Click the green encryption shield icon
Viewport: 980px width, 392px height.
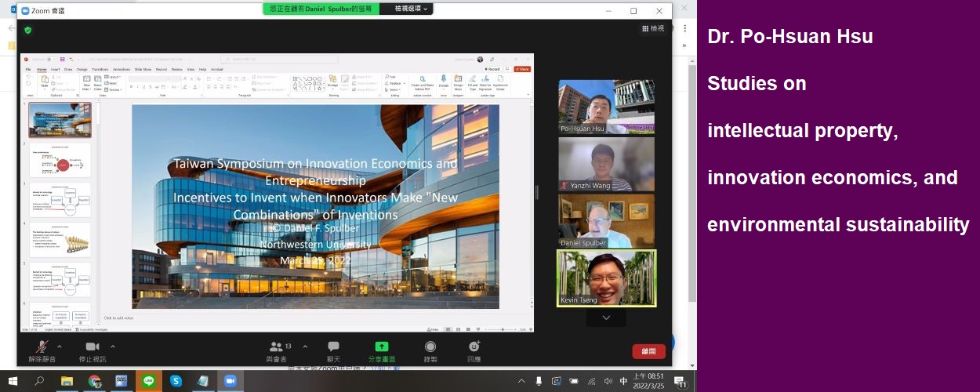coord(28,30)
